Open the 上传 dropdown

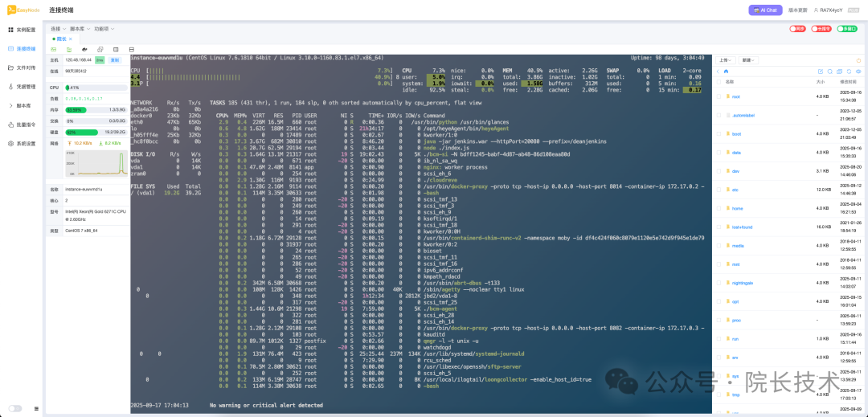click(x=726, y=60)
